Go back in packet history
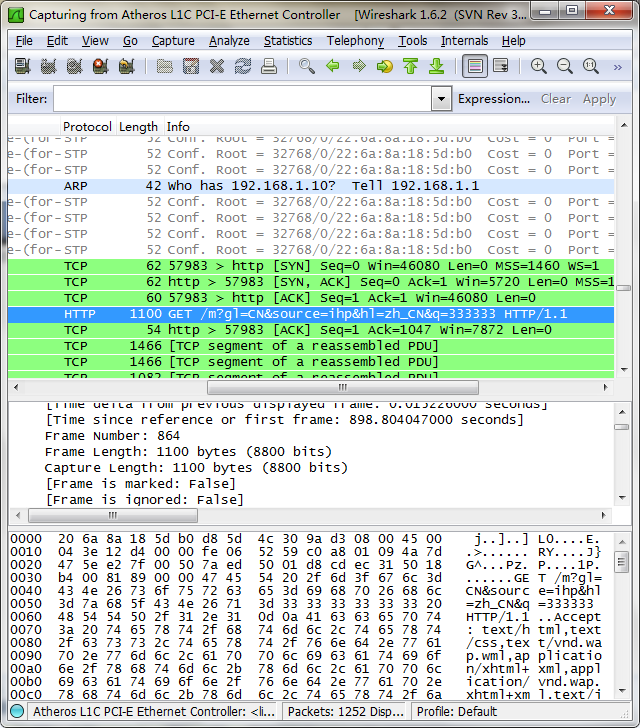The height and width of the screenshot is (728, 640). tap(333, 66)
